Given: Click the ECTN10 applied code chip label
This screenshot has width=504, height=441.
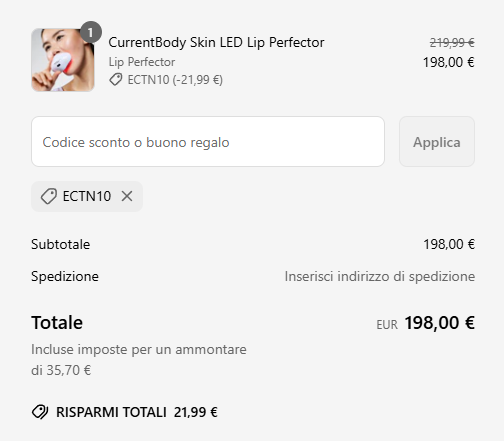Looking at the screenshot, I should (x=87, y=196).
